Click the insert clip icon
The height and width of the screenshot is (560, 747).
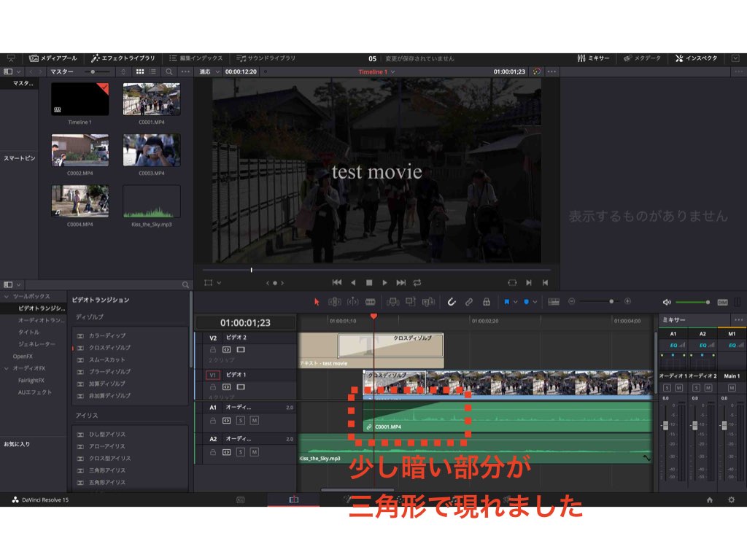click(392, 302)
